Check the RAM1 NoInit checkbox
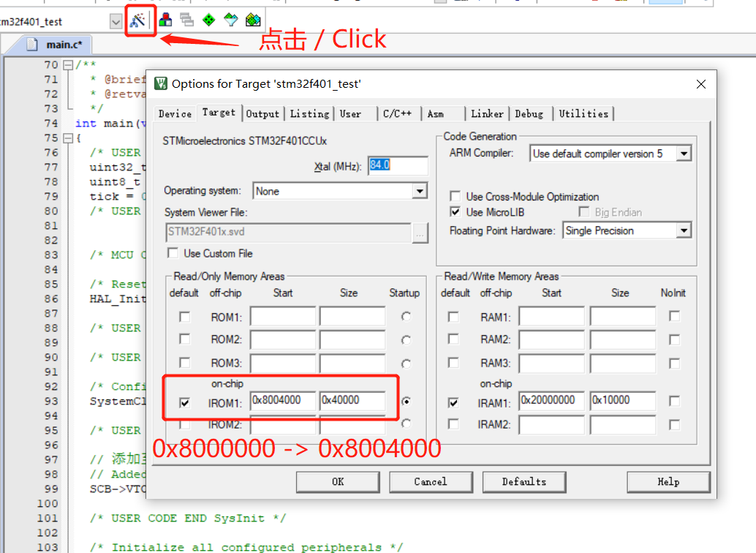756x553 pixels. 675,316
